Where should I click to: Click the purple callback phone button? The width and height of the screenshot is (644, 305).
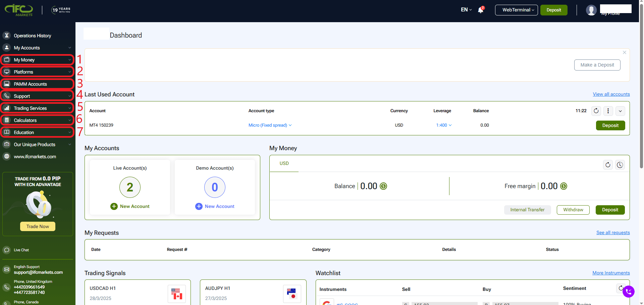coord(629,291)
